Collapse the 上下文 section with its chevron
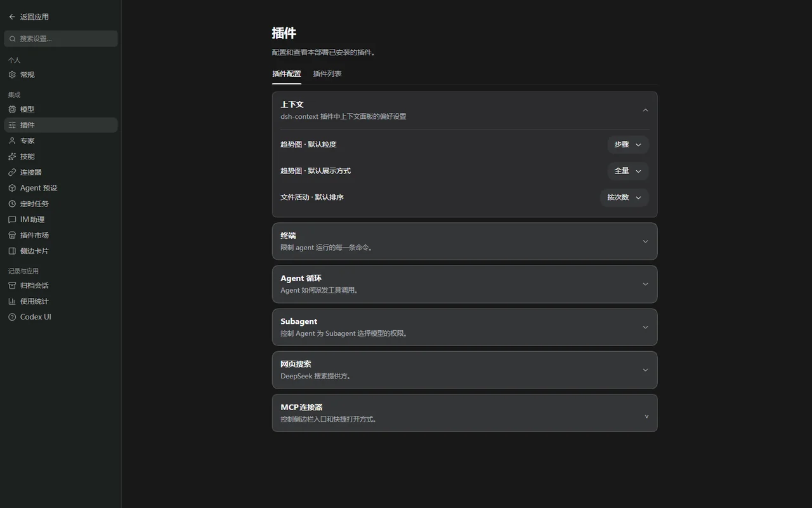Image resolution: width=812 pixels, height=508 pixels. pos(645,110)
